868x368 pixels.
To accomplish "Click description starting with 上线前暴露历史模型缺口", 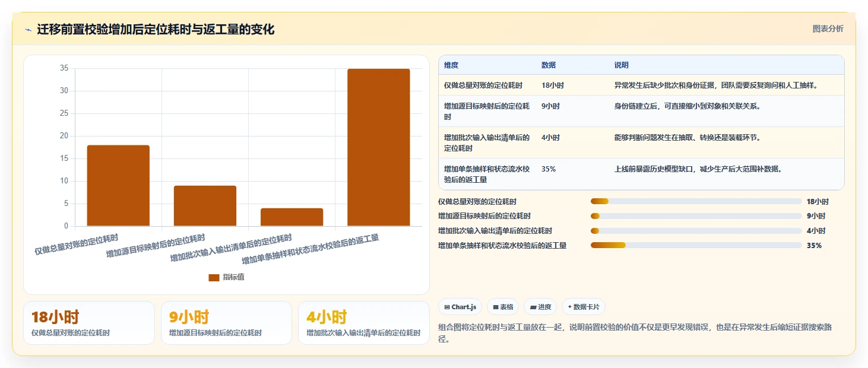I will point(698,169).
